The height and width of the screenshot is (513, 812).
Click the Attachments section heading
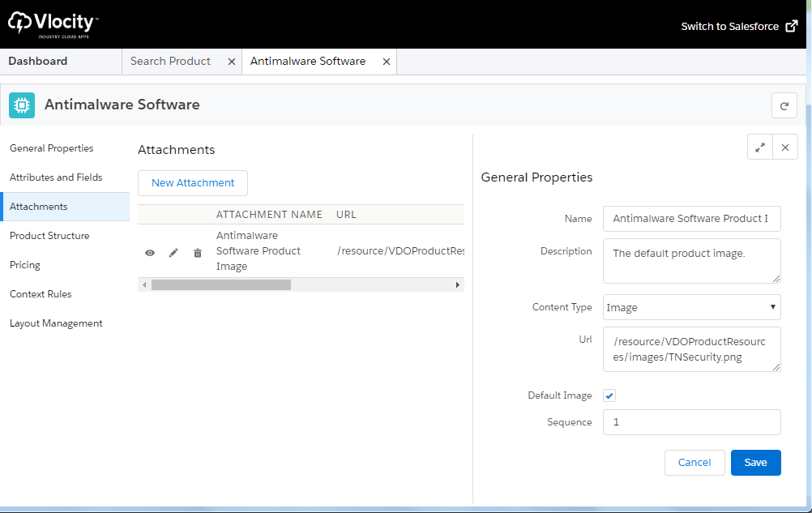tap(176, 150)
